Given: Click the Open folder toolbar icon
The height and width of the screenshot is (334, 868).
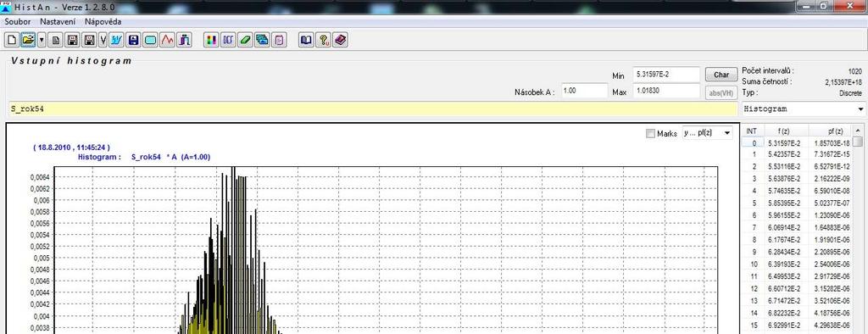Looking at the screenshot, I should click(28, 40).
